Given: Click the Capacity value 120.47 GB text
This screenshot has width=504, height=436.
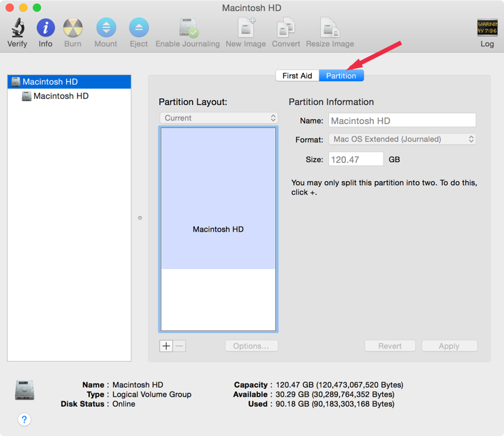Looking at the screenshot, I should click(339, 385).
